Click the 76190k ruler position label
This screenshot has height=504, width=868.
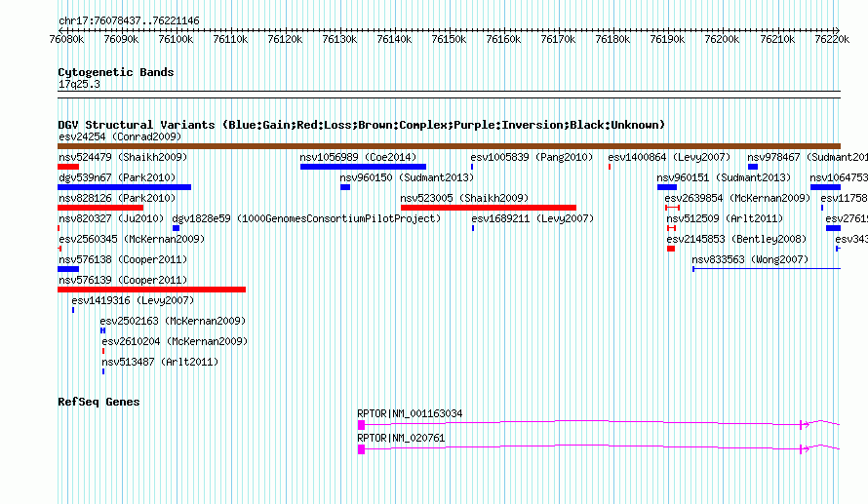point(668,39)
